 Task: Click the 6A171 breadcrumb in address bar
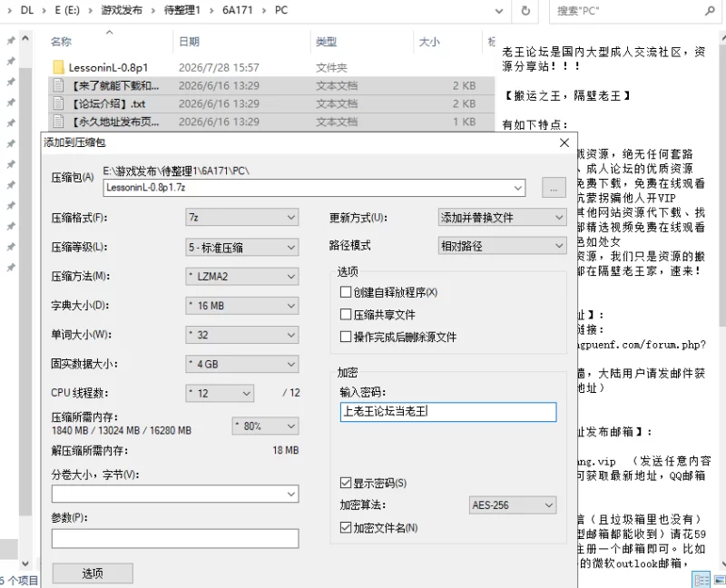point(238,10)
